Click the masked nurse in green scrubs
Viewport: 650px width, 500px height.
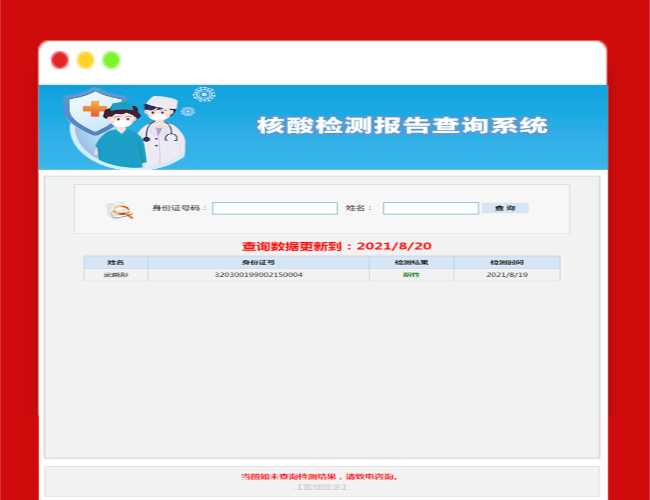click(x=121, y=135)
